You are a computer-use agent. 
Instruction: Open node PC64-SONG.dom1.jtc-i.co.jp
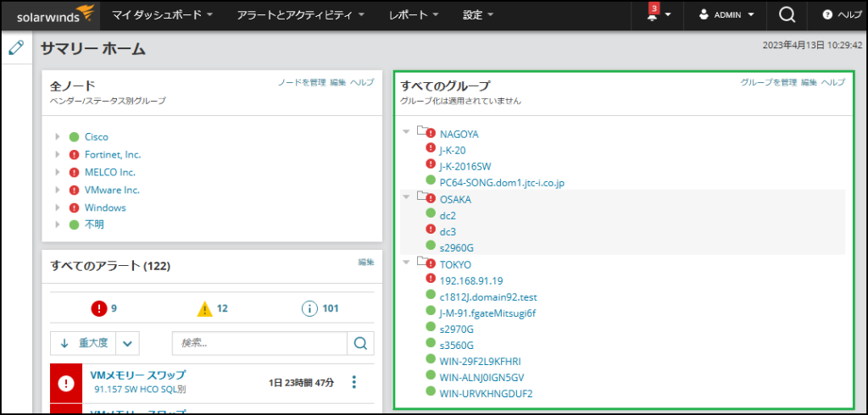pyautogui.click(x=502, y=182)
